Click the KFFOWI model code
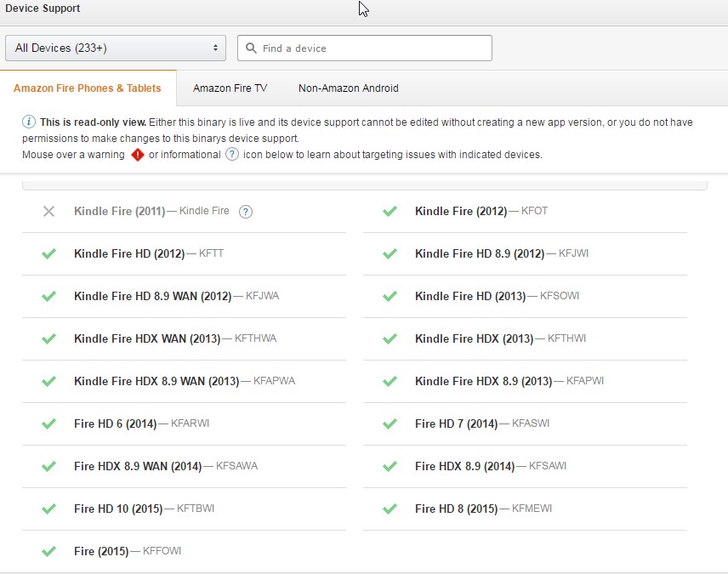Viewport: 728px width, 574px height. [162, 551]
